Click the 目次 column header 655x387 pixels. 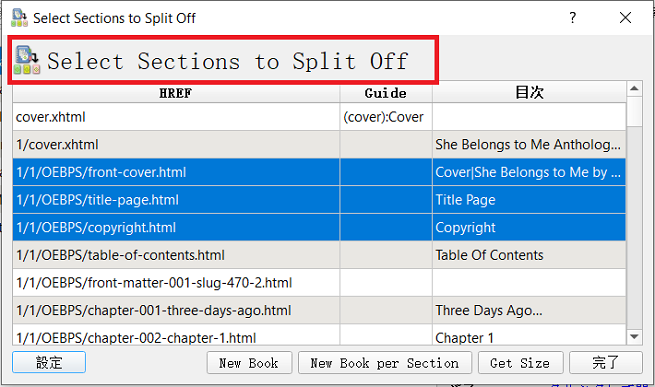click(529, 93)
